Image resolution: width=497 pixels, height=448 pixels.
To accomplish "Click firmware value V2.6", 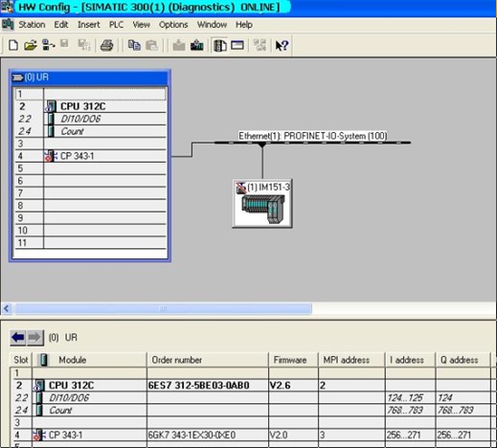I will click(x=280, y=386).
